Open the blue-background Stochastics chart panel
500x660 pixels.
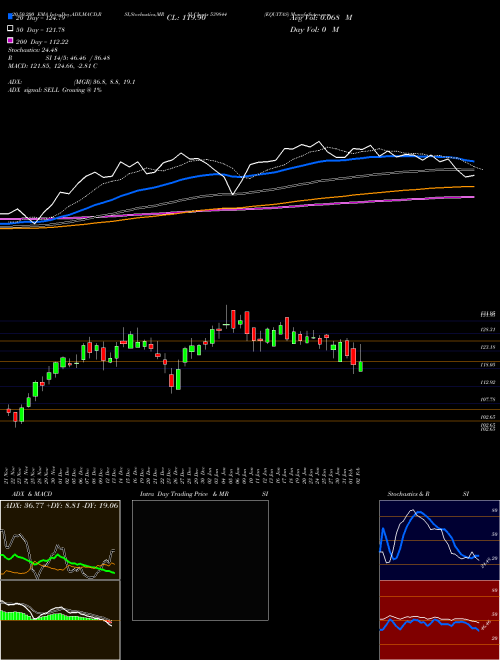pos(439,540)
